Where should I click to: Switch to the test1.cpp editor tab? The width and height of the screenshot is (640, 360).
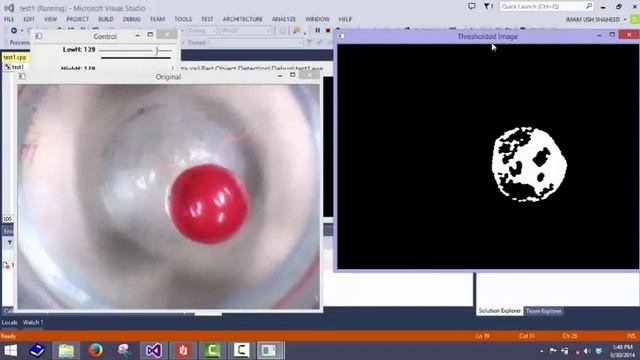click(x=15, y=58)
